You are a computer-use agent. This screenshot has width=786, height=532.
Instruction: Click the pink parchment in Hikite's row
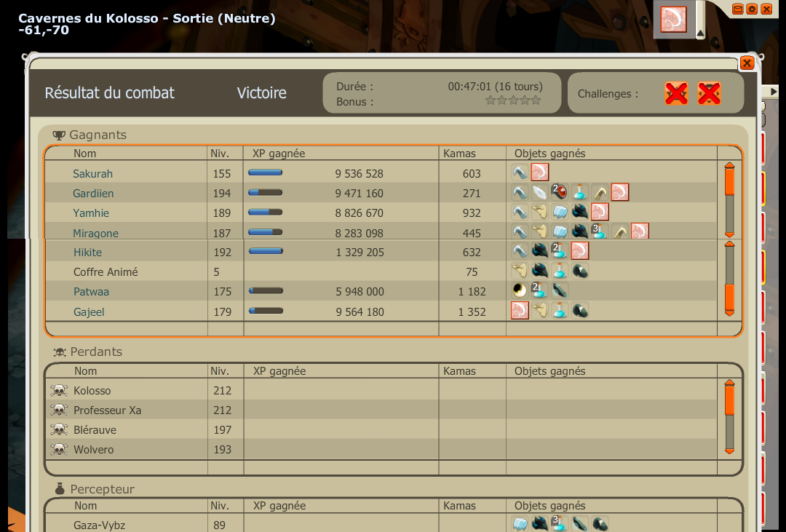(x=580, y=250)
